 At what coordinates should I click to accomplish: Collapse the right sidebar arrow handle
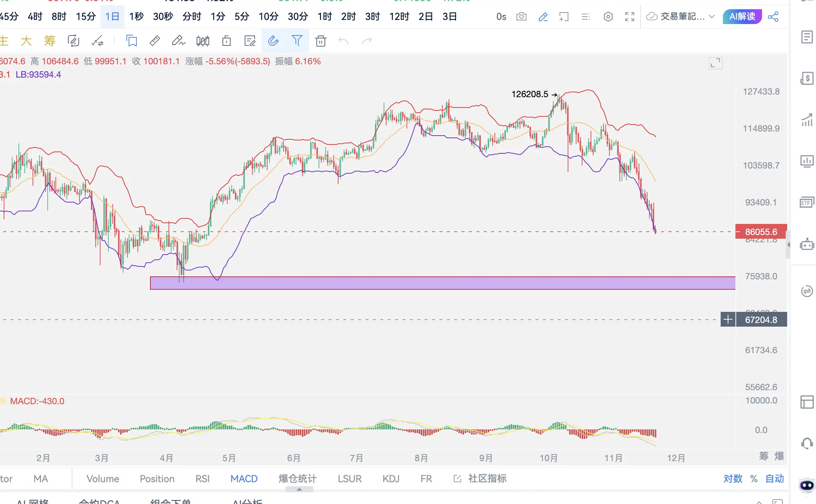[x=788, y=245]
